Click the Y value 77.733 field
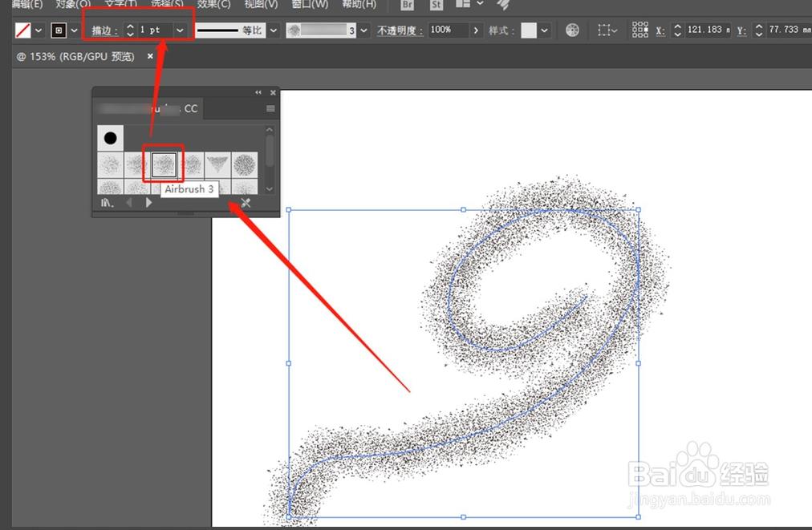812x530 pixels. pos(789,30)
